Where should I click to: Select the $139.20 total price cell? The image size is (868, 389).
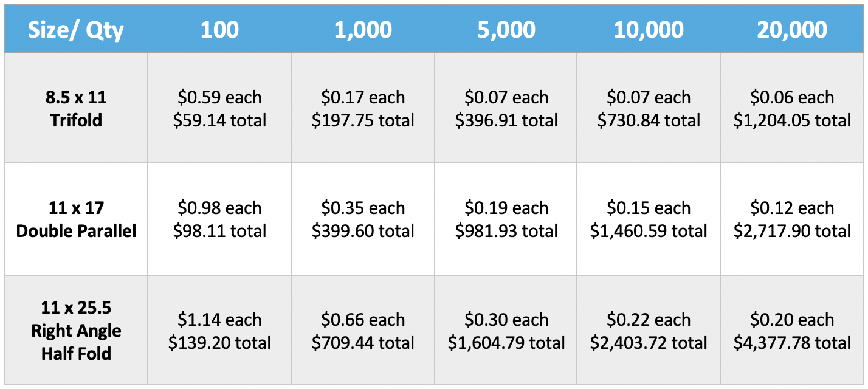219,331
